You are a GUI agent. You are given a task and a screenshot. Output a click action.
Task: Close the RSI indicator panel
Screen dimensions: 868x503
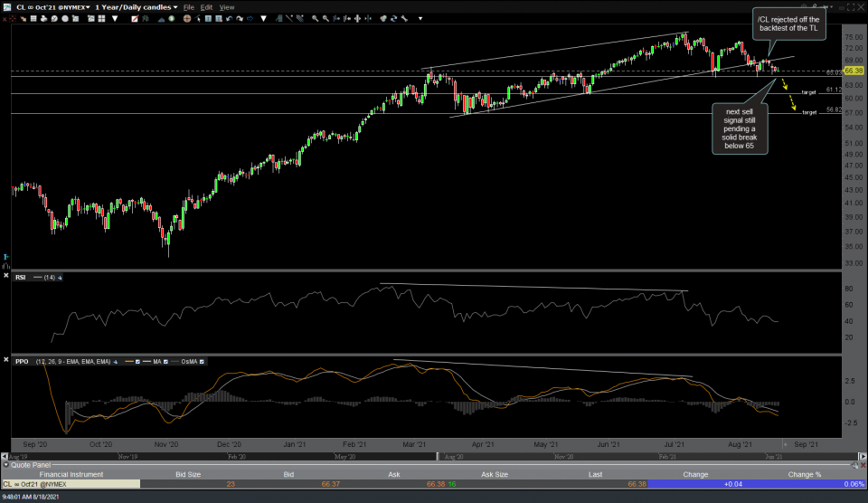6,275
